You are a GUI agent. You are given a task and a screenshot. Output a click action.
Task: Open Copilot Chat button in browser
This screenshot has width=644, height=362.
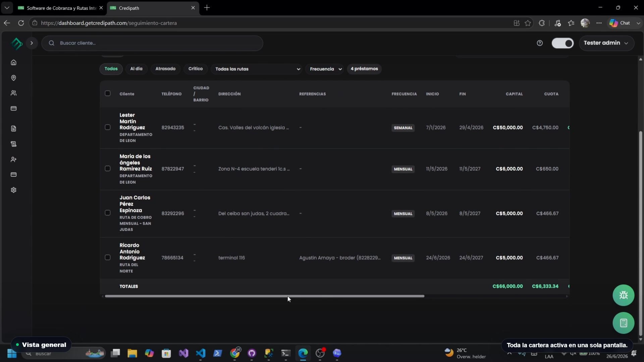(620, 23)
